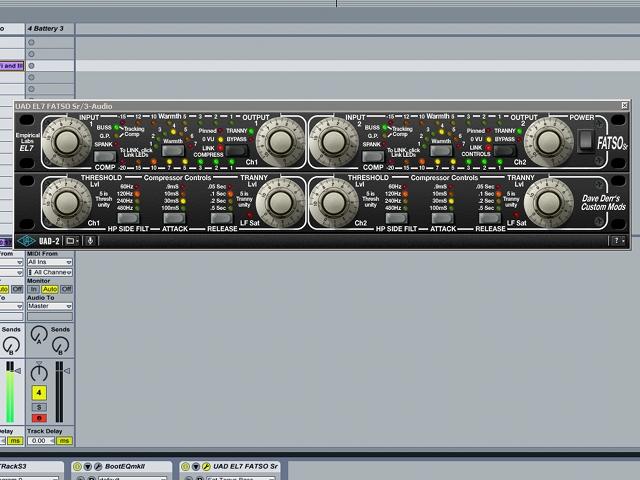Solo the Battery 3 track
This screenshot has height=480, width=640.
[x=39, y=407]
